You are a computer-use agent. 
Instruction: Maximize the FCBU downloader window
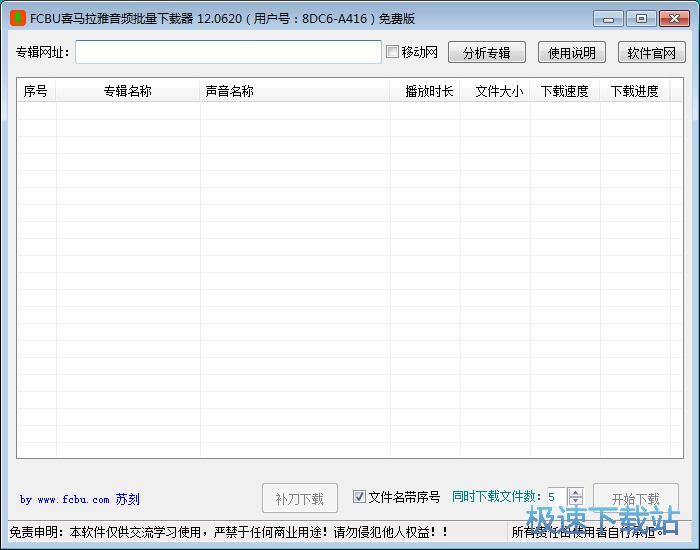(640, 18)
